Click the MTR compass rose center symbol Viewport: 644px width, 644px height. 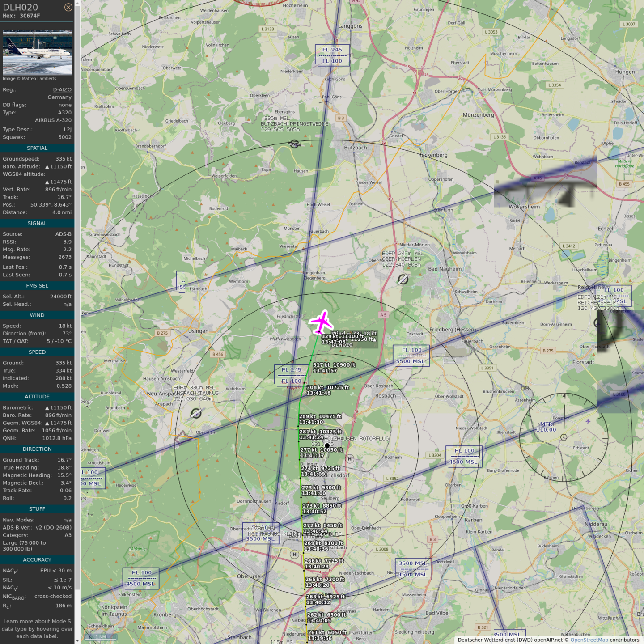(x=564, y=437)
